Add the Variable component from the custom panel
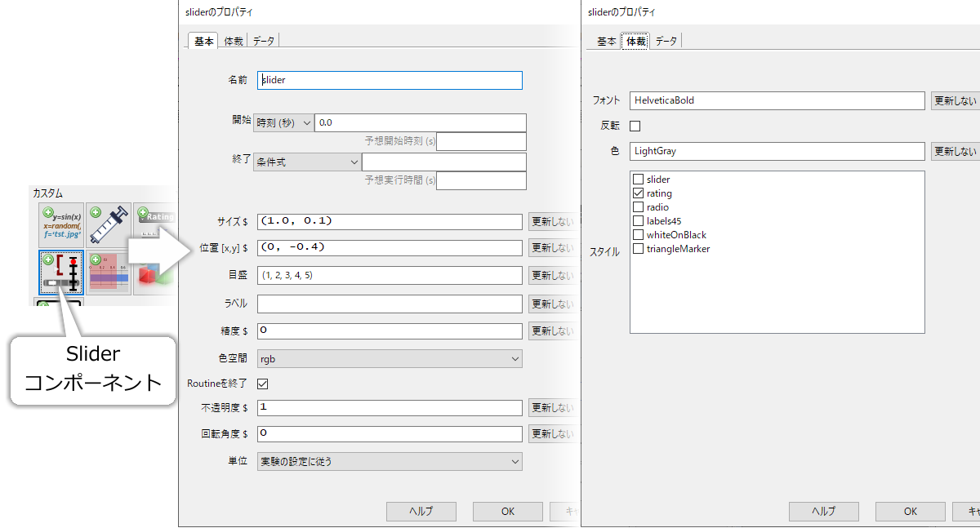The height and width of the screenshot is (528, 980). [x=60, y=225]
